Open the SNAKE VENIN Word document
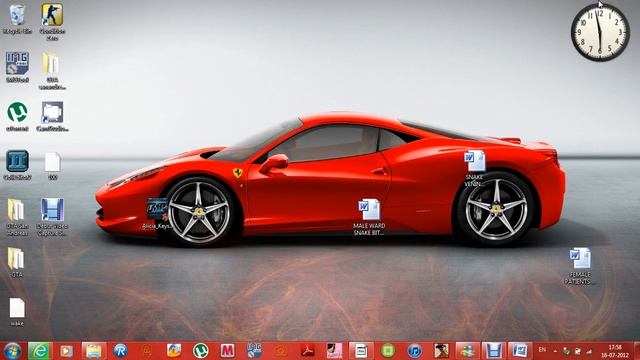The image size is (640, 360). [x=474, y=169]
